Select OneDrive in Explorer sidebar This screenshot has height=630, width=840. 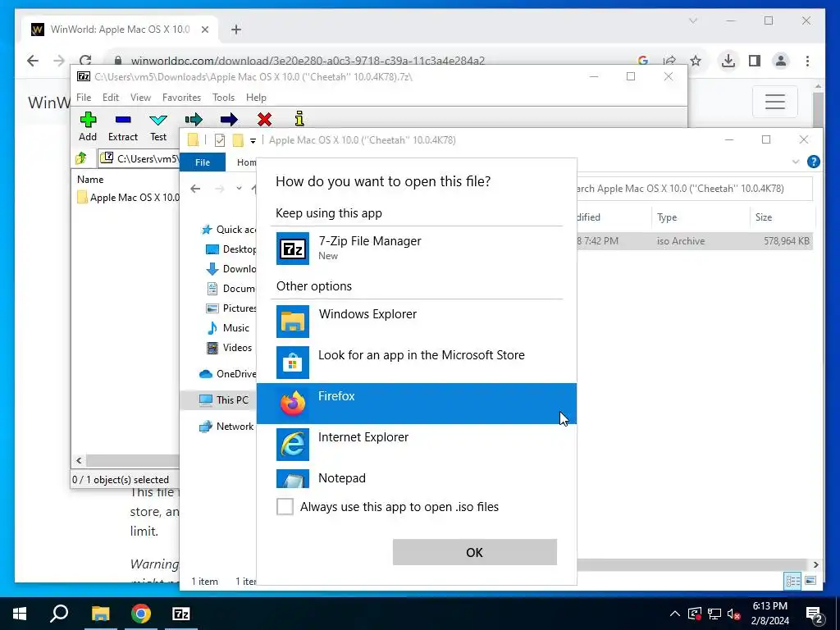pyautogui.click(x=228, y=374)
